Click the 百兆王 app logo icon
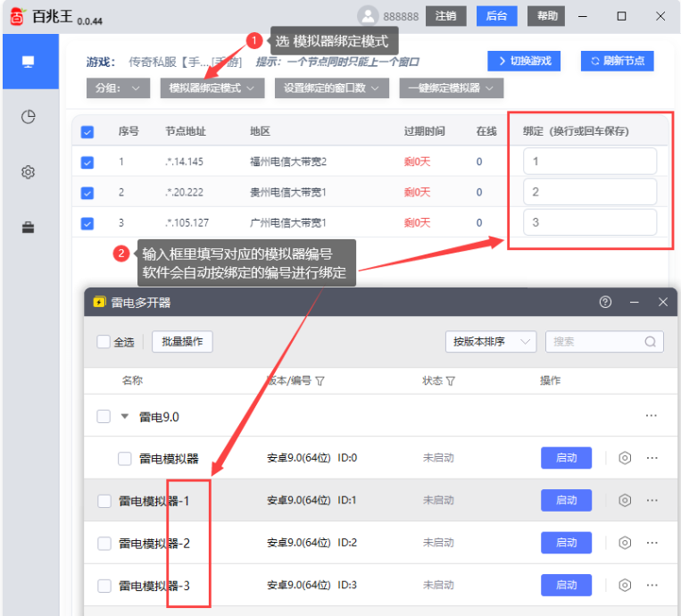The width and height of the screenshot is (681, 616). [x=17, y=16]
